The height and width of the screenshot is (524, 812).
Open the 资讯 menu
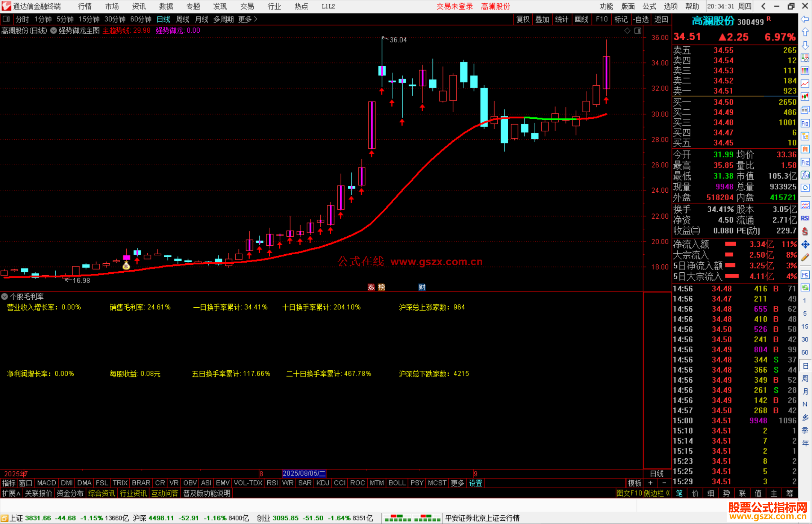point(139,6)
